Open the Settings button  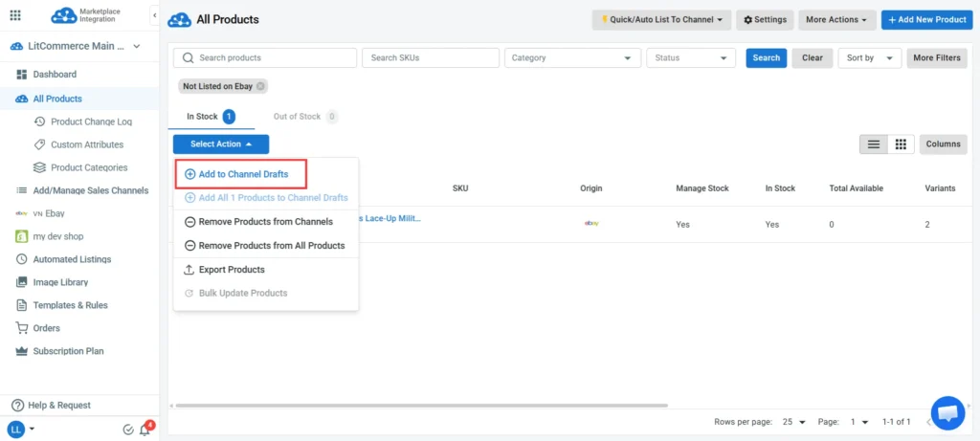tap(765, 20)
